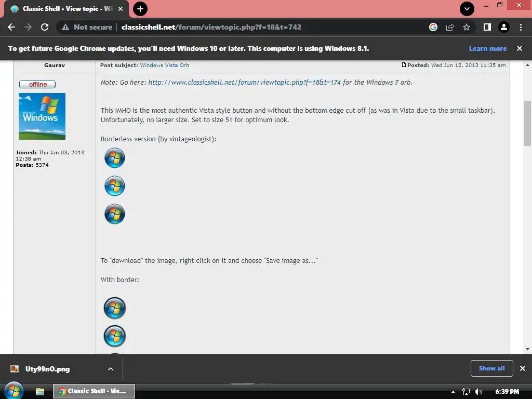Image resolution: width=532 pixels, height=399 pixels.
Task: Click the vertical scrollbar thumb
Action: [x=527, y=123]
